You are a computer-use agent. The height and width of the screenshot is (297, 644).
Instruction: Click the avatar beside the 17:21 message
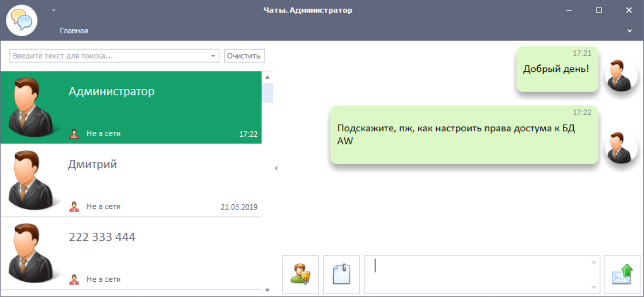(622, 76)
